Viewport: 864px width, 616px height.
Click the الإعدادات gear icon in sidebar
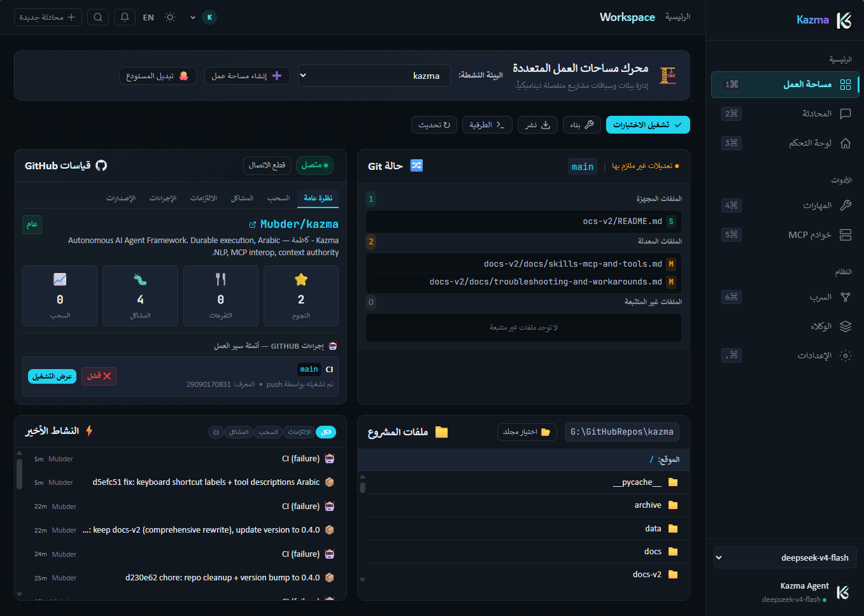pos(846,356)
